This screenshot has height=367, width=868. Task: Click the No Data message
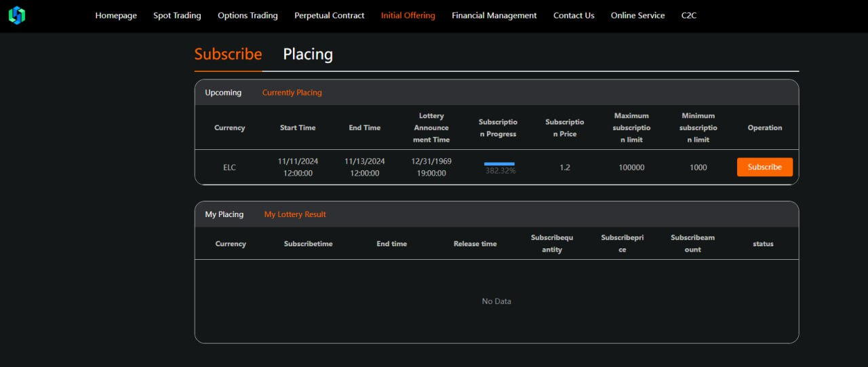click(x=496, y=301)
